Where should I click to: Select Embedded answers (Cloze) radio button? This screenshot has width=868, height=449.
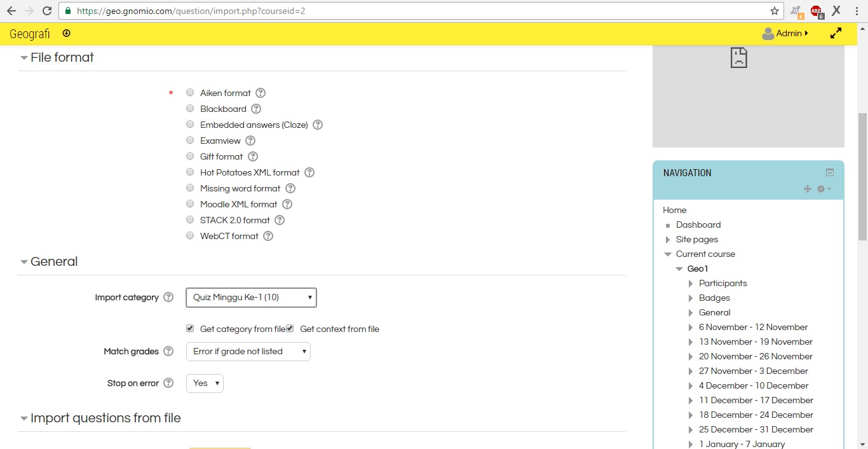point(190,124)
